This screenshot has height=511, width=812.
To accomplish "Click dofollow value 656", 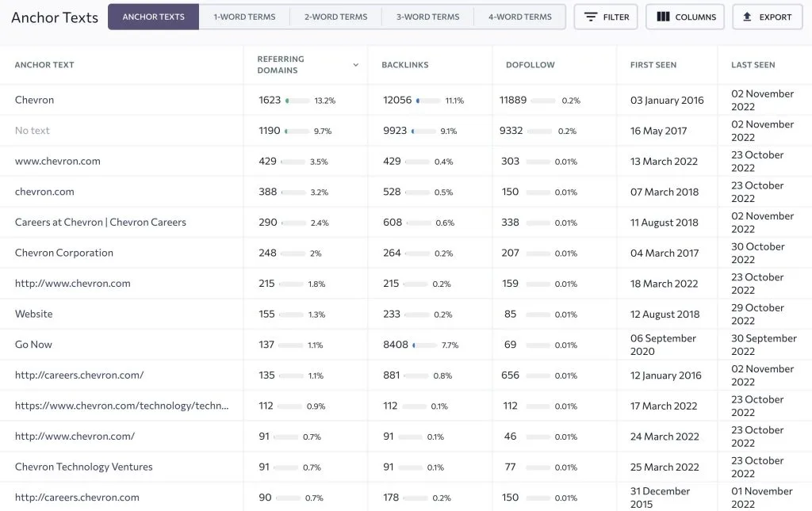I will coord(510,375).
